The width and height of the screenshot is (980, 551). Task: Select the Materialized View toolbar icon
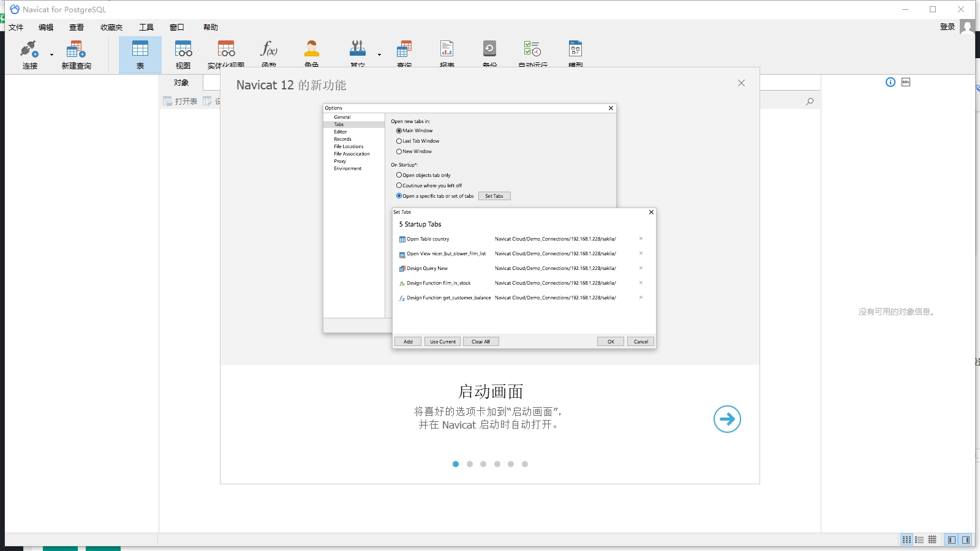(x=226, y=54)
